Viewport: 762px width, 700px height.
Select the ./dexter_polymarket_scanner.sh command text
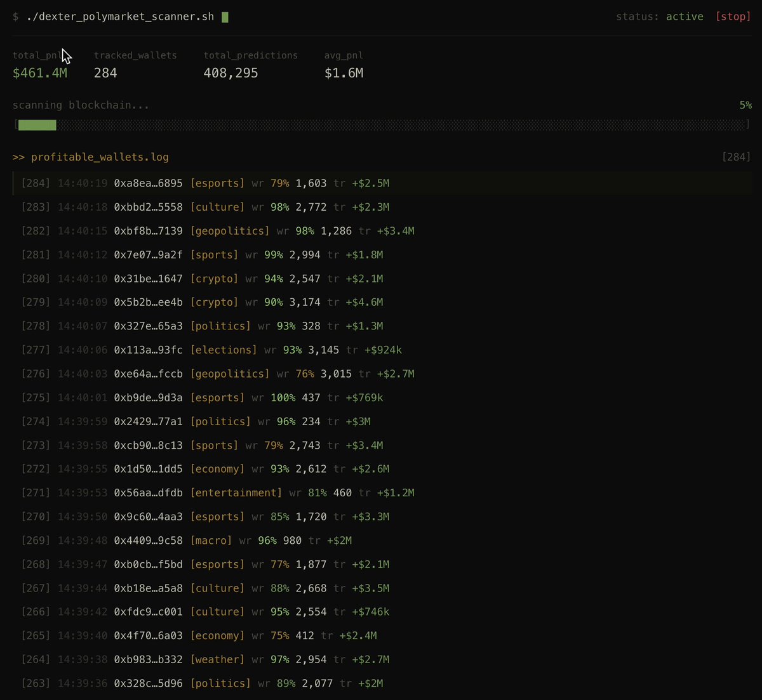point(121,17)
